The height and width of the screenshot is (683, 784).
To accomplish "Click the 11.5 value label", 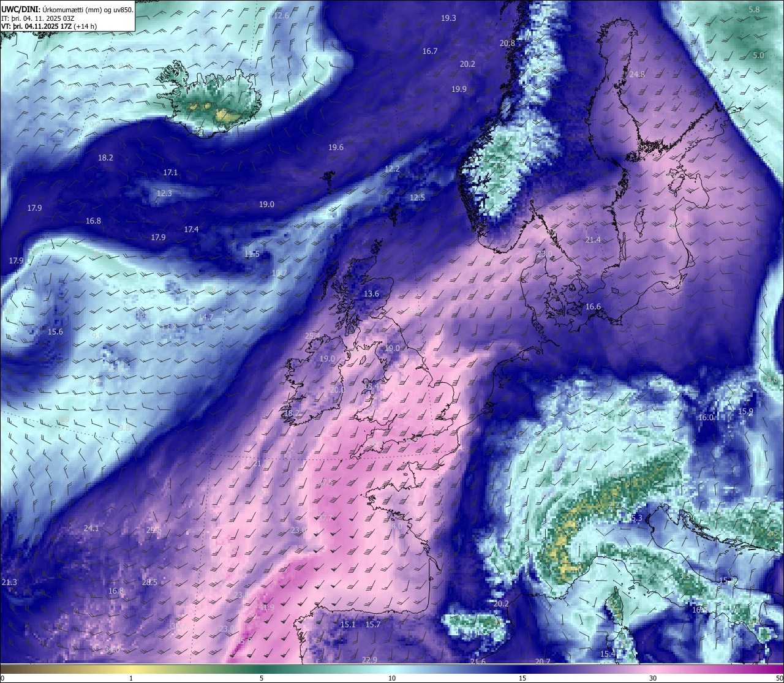I will tap(252, 254).
